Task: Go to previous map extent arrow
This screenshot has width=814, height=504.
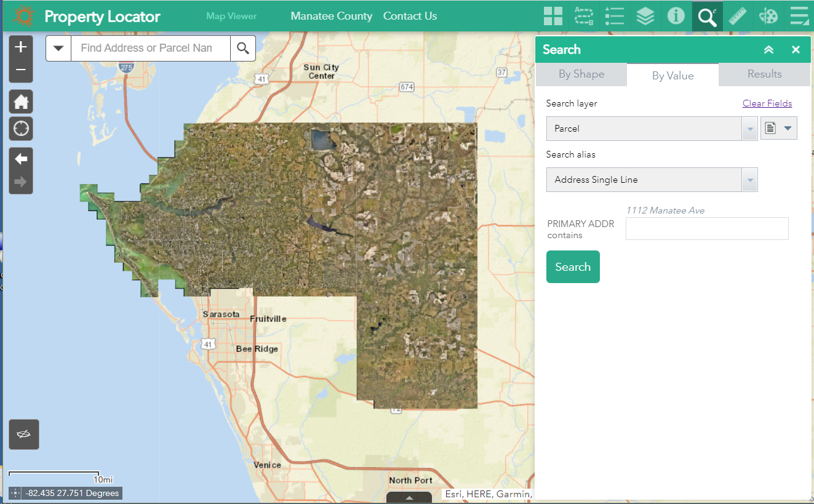Action: 21,159
